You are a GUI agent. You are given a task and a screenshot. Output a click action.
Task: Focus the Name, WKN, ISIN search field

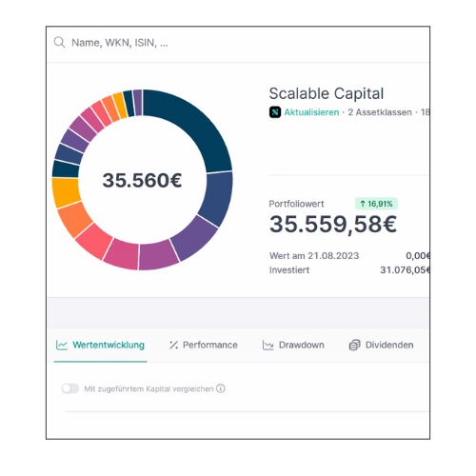tap(238, 43)
